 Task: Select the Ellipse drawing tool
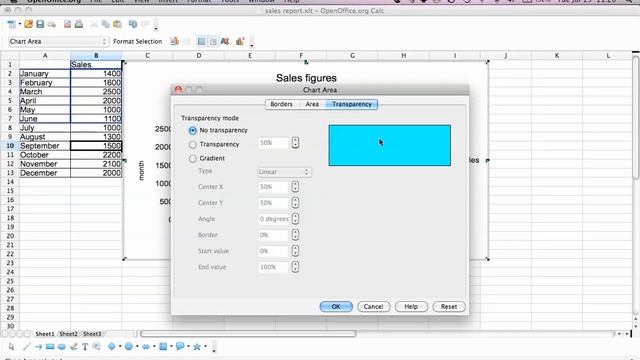click(62, 347)
